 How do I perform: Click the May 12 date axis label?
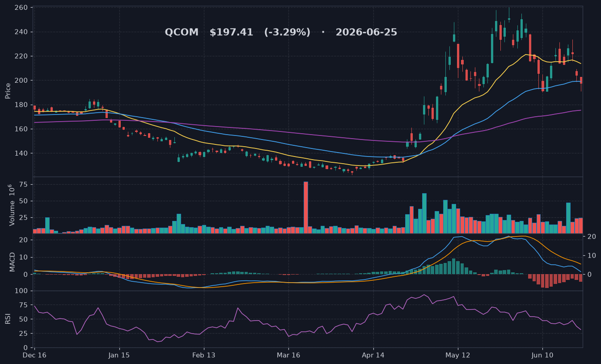[458, 356]
